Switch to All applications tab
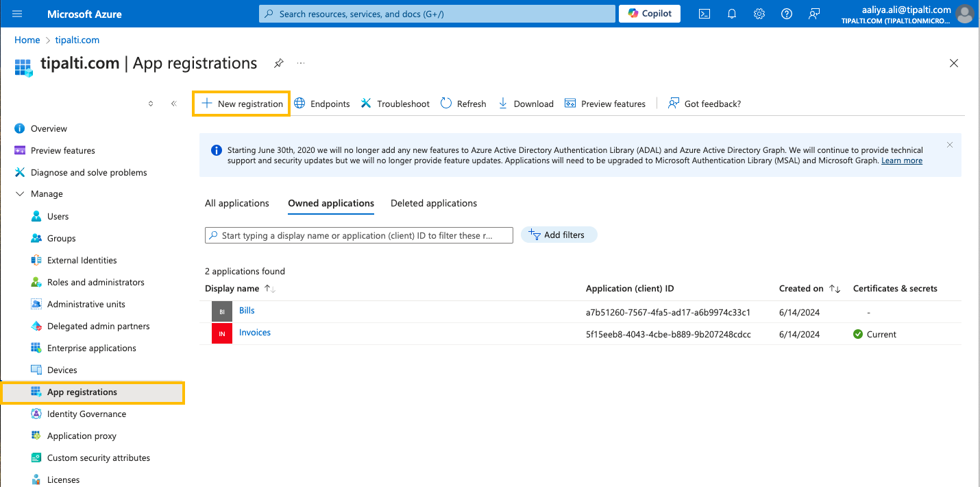Viewport: 980px width, 487px height. (x=236, y=203)
